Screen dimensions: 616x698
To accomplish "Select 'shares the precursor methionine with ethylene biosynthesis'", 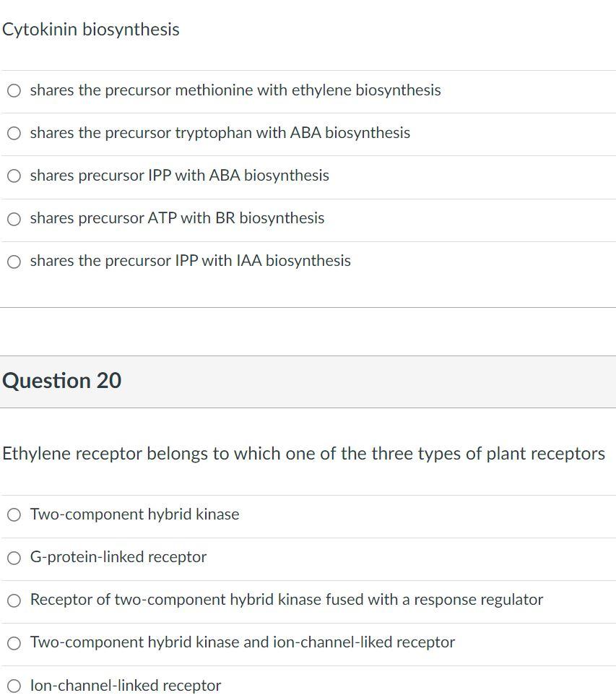I will pyautogui.click(x=13, y=90).
